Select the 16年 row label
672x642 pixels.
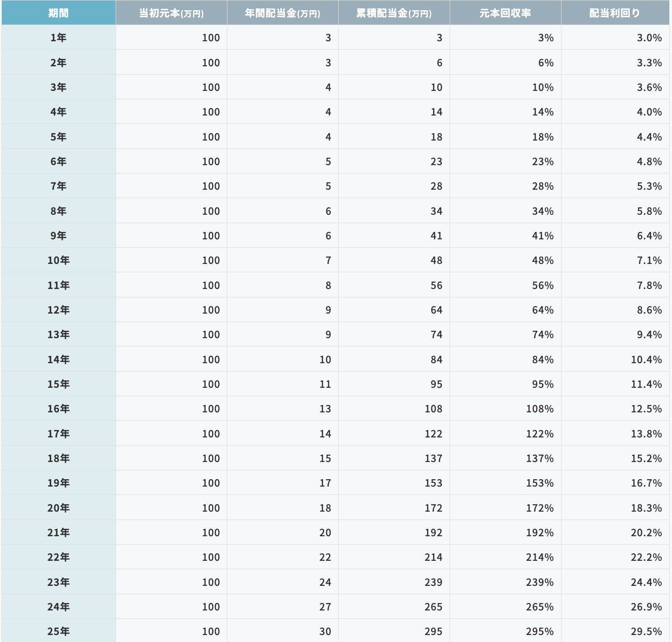coord(58,409)
